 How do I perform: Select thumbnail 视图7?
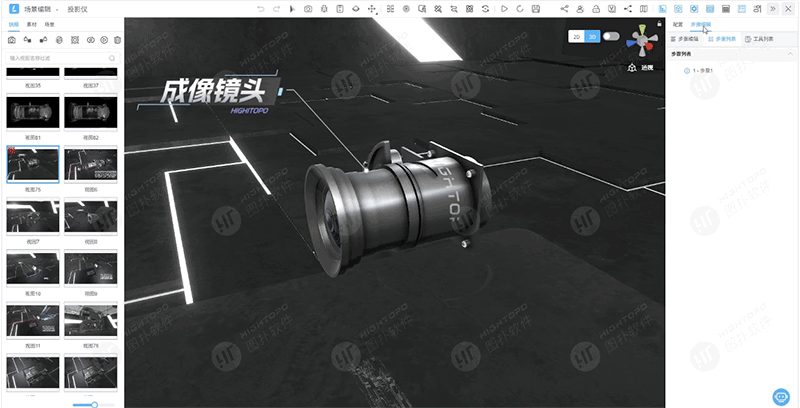click(33, 216)
